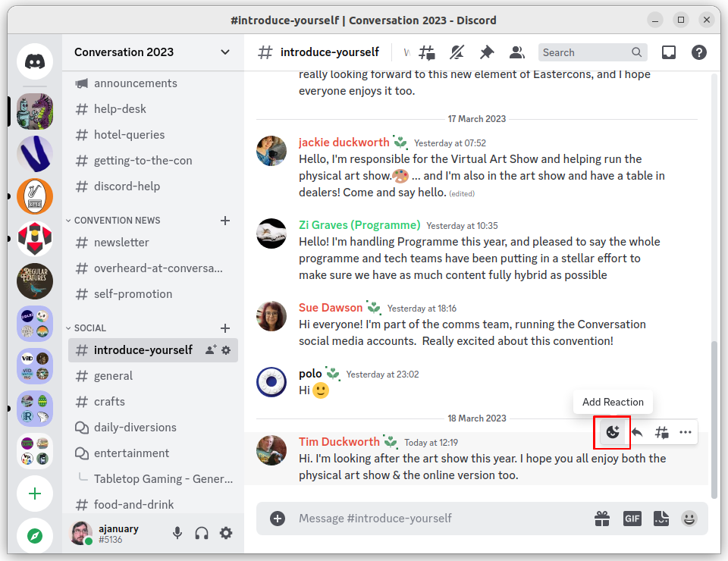
Task: Click Sue Dawson username
Action: (x=331, y=307)
